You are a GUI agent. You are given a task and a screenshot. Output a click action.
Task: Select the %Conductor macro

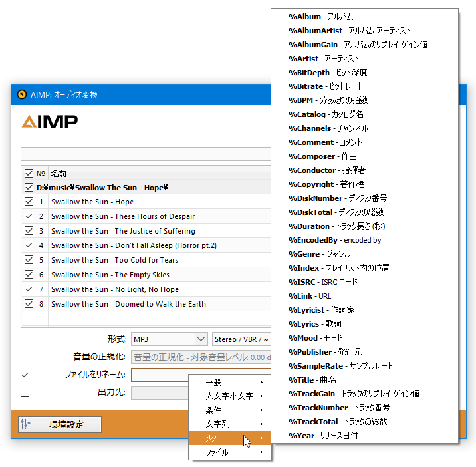(x=364, y=170)
